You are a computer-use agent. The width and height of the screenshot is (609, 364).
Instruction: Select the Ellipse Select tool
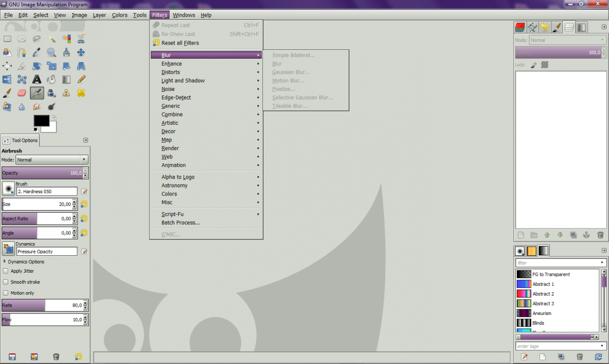point(22,39)
